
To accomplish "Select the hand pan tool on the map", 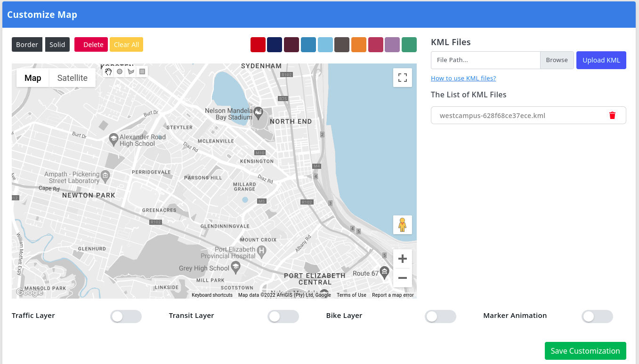I will click(x=108, y=71).
